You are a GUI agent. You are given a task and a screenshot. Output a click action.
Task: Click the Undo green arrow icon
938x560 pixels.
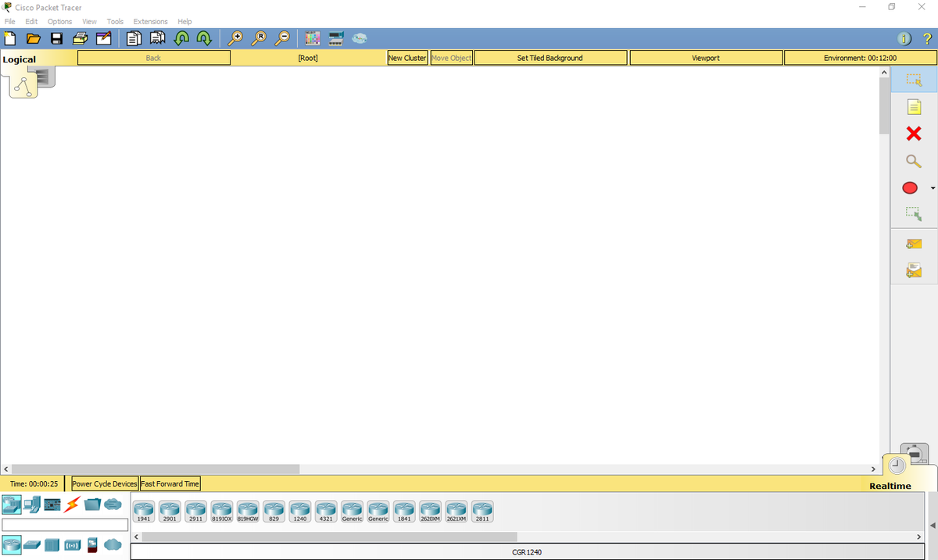pyautogui.click(x=181, y=37)
